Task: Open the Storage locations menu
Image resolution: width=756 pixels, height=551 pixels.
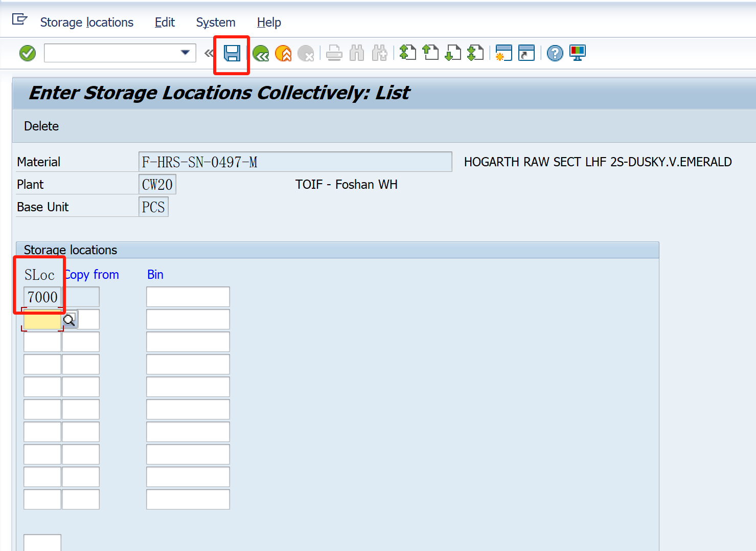Action: 86,23
